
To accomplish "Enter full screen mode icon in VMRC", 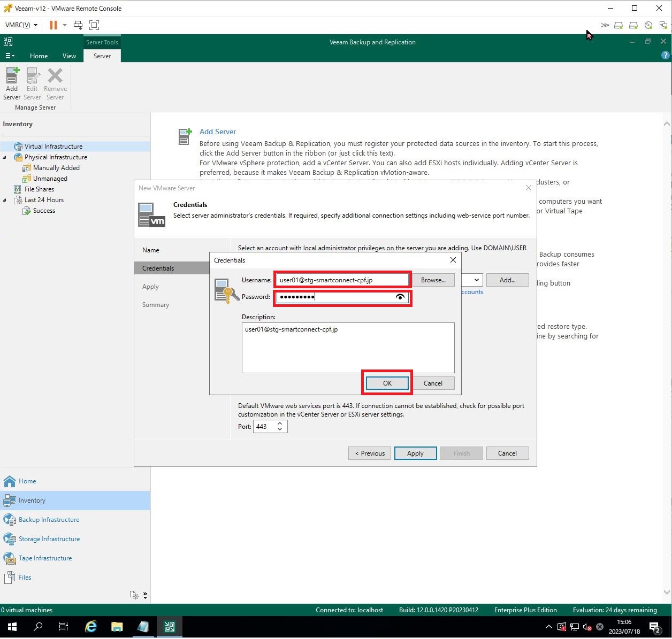I will (94, 25).
